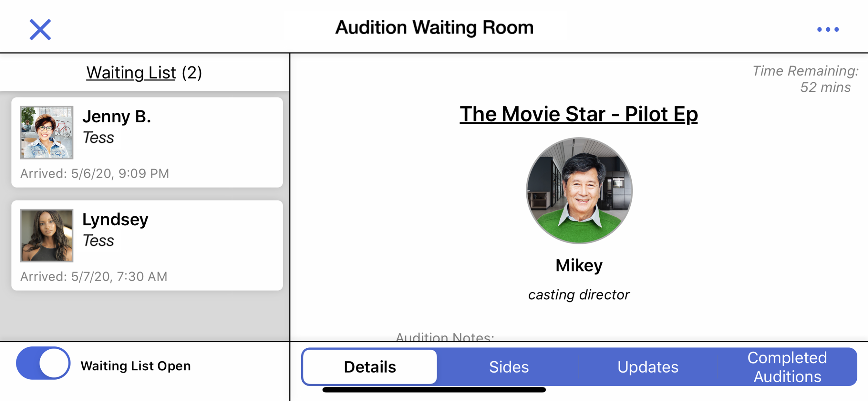Click the Waiting List heading link
This screenshot has width=868, height=401.
tap(131, 72)
